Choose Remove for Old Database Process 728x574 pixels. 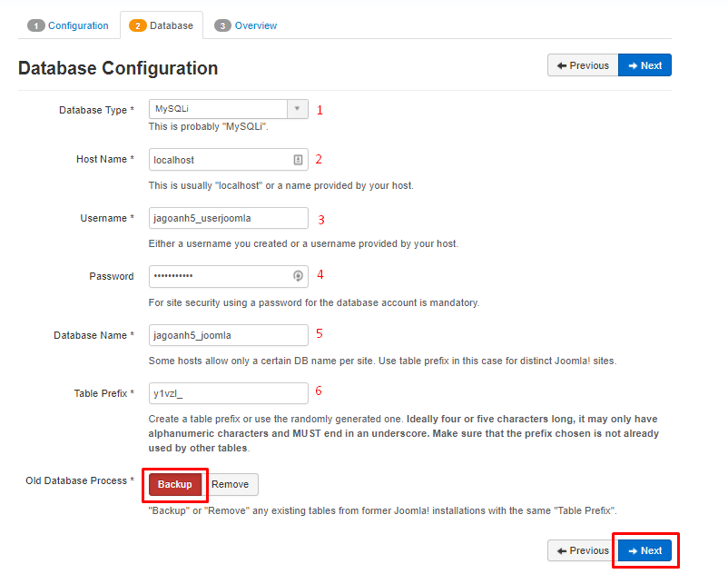231,484
